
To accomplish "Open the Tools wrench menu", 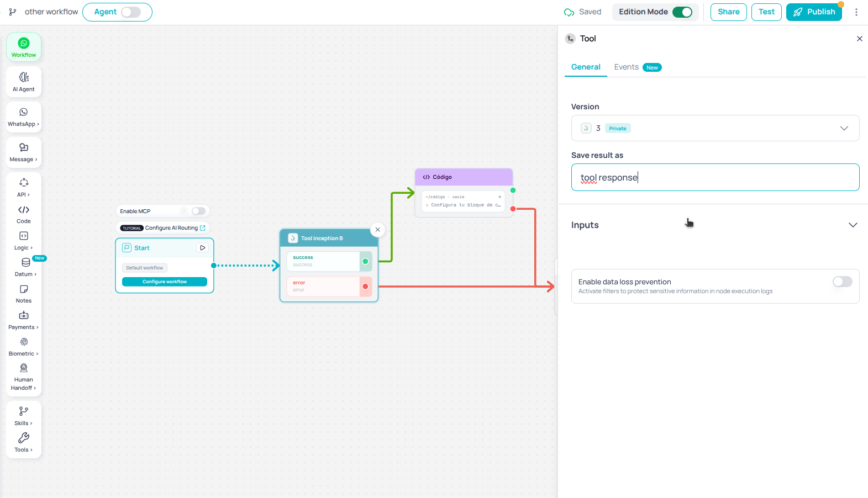I will 24,443.
